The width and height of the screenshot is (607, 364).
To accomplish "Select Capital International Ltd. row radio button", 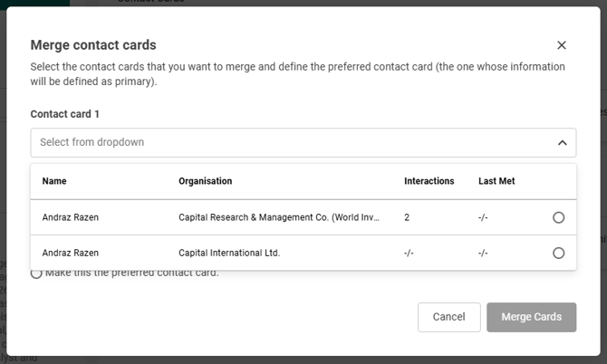I will pyautogui.click(x=558, y=253).
